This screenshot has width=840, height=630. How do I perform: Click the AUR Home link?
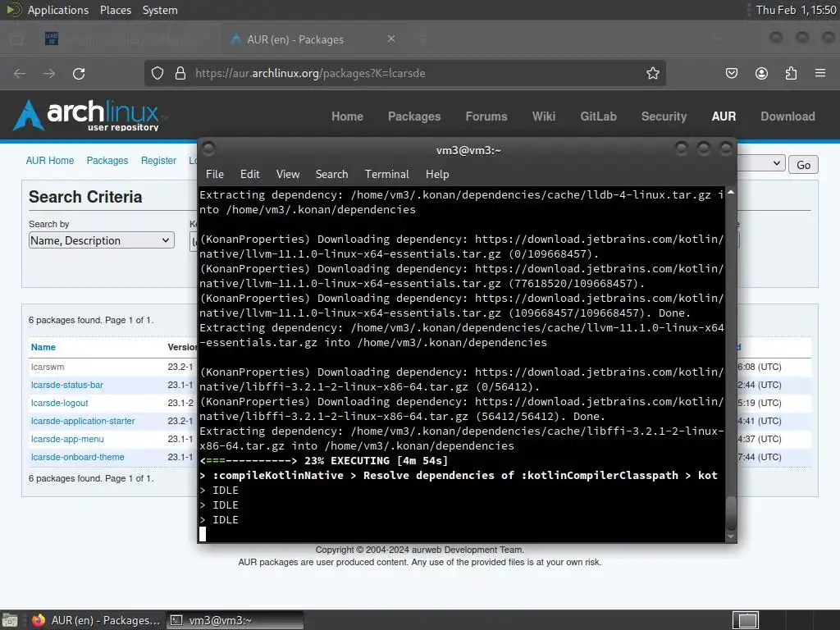pos(50,160)
